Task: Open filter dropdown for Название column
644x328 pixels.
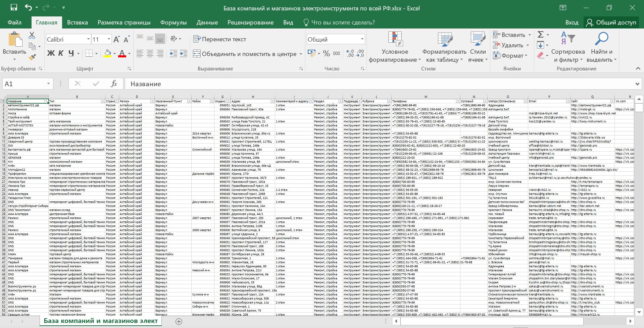Action: (x=46, y=101)
